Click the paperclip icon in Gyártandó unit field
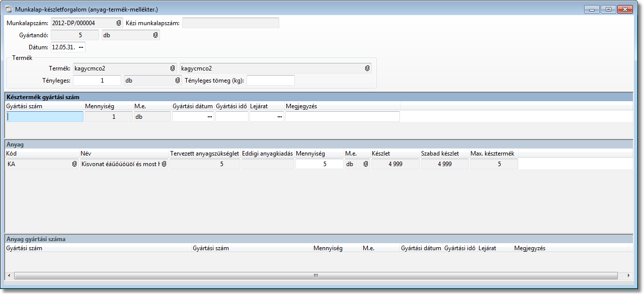This screenshot has height=295, width=644. click(155, 35)
